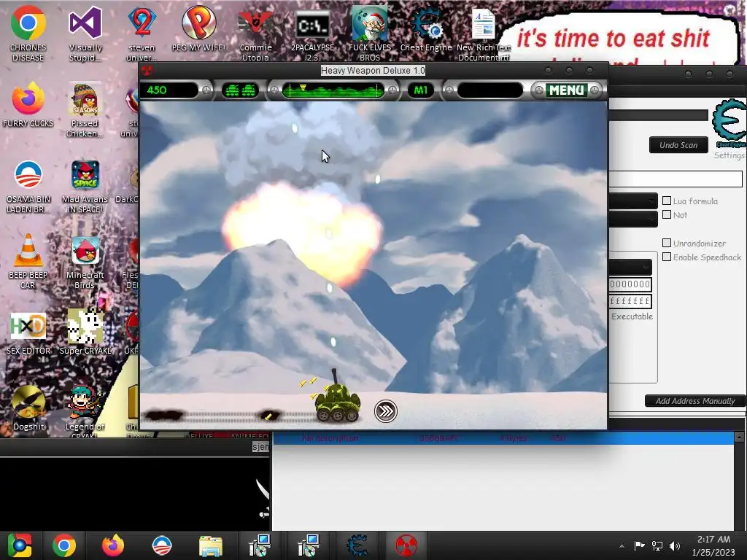Viewport: 747px width, 560px height.
Task: Click the Cheat Engine logo in the Cheat Engine window
Action: [x=729, y=122]
